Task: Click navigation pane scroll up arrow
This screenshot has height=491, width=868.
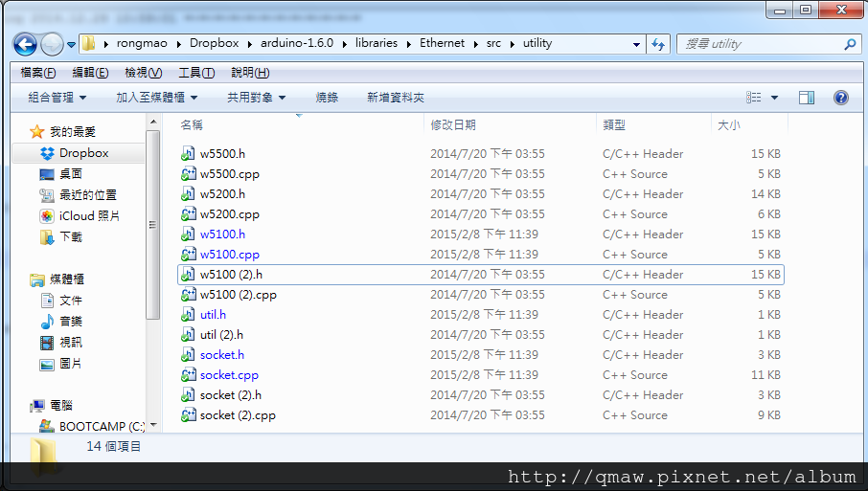Action: point(153,122)
